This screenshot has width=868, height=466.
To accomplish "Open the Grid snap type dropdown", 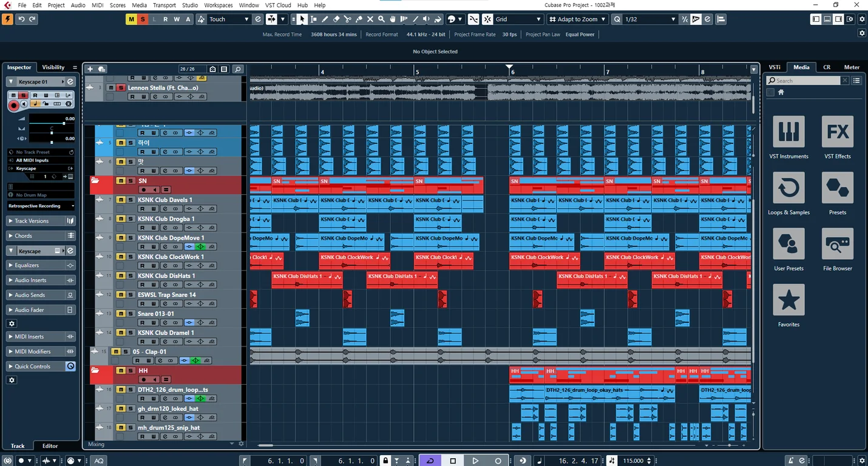I will click(x=518, y=19).
